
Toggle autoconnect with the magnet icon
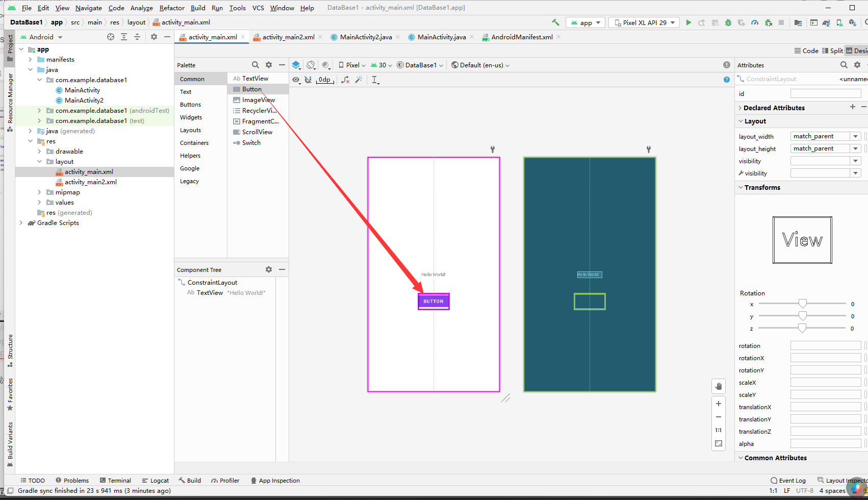click(x=308, y=80)
